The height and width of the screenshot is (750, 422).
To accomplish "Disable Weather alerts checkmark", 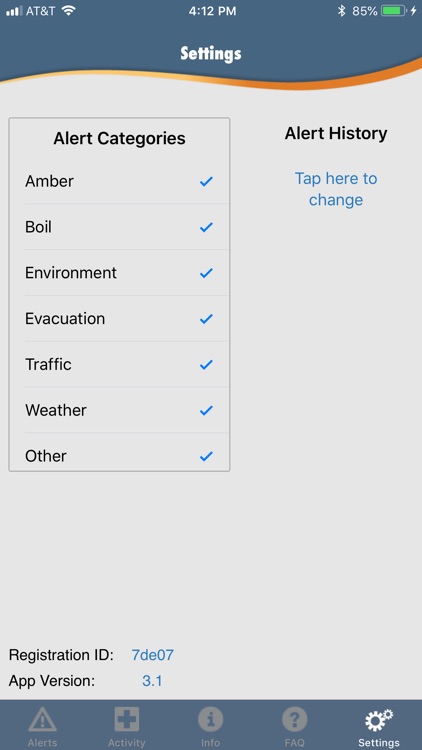I will coord(206,410).
